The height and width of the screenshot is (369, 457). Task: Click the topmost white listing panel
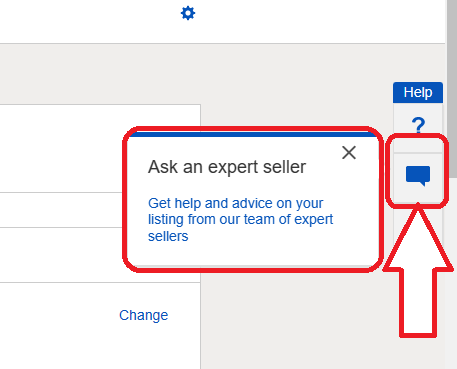[100, 148]
